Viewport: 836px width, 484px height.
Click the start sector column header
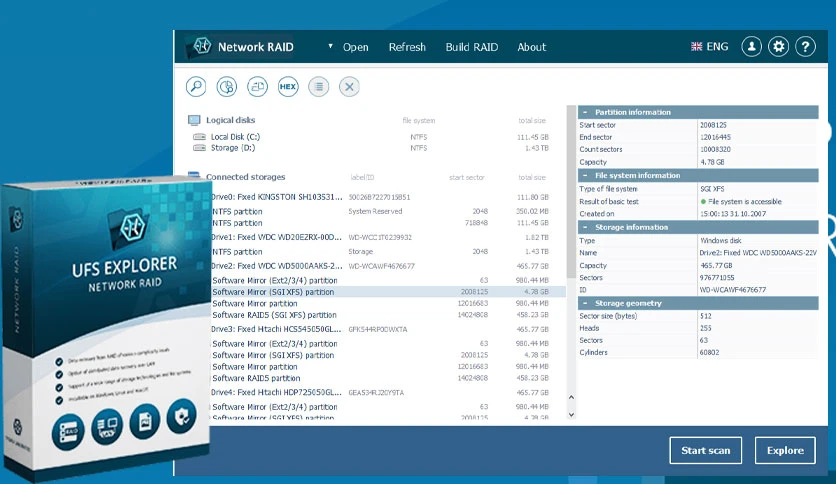467,178
